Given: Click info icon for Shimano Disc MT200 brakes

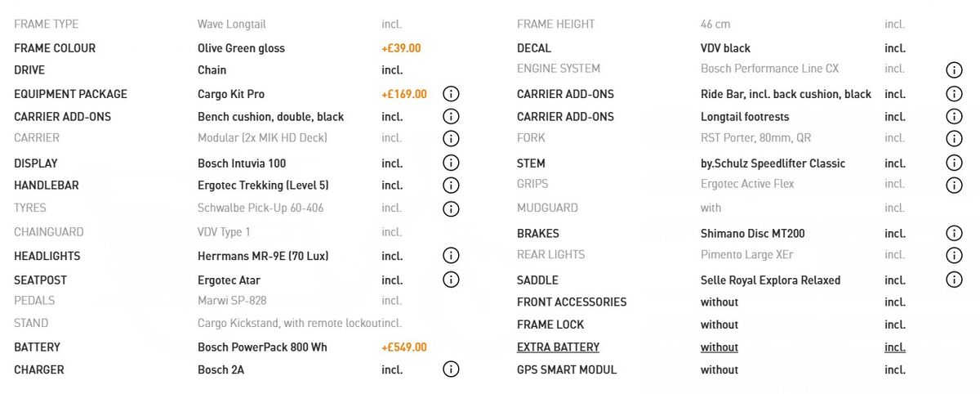Looking at the screenshot, I should pyautogui.click(x=954, y=234).
